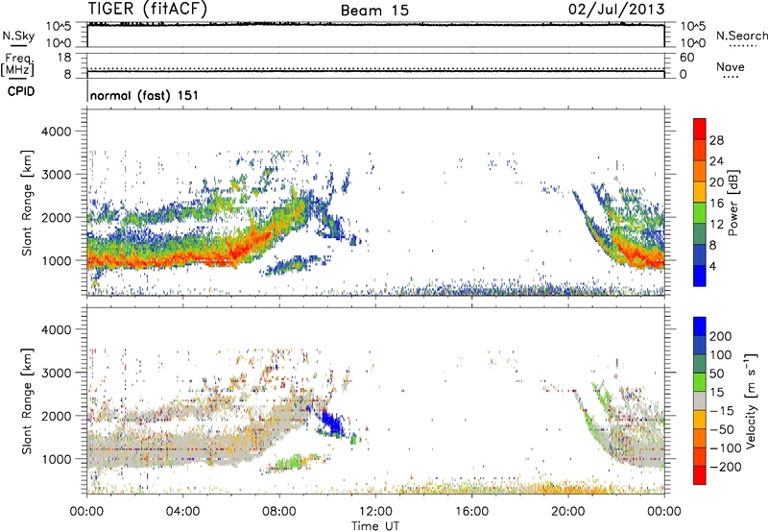
Task: Click the green velocity patch near 08:30 UT
Action: click(293, 462)
